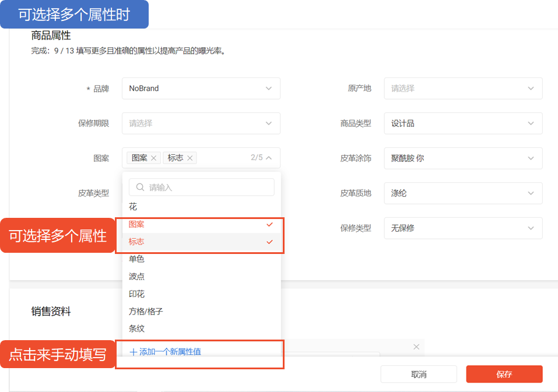
Task: Click the close X in sales panel
Action: click(x=416, y=347)
